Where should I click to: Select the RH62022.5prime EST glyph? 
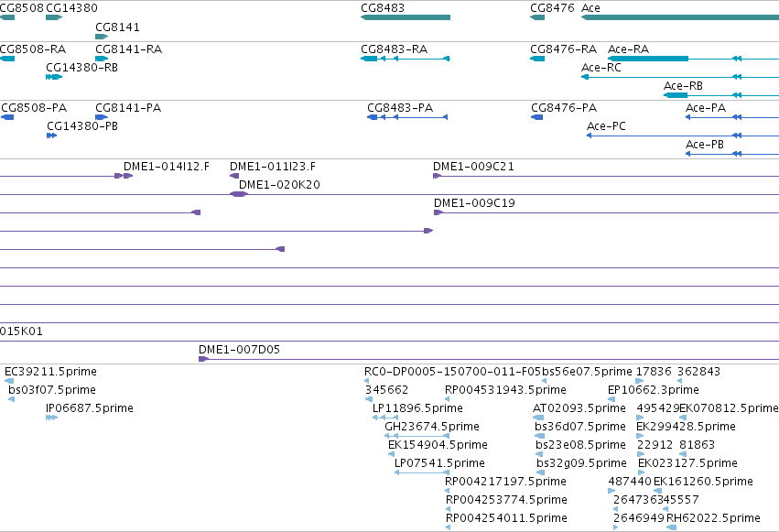click(672, 527)
